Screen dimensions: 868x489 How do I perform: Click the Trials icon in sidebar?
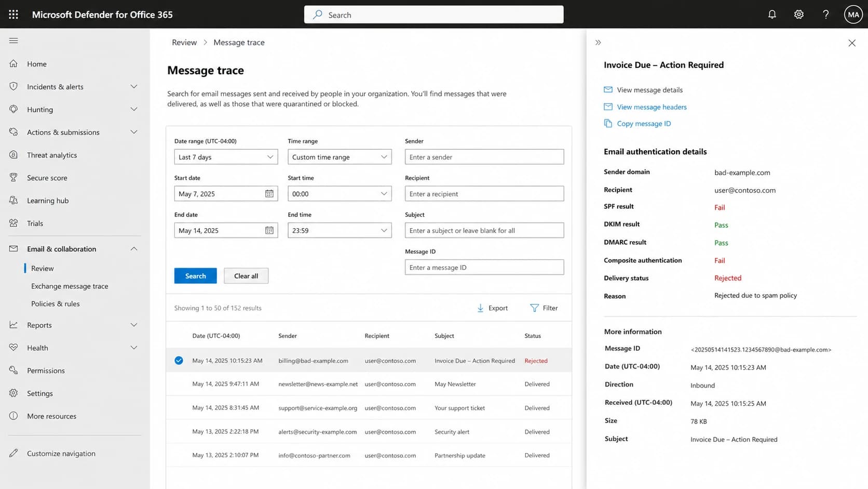tap(13, 223)
